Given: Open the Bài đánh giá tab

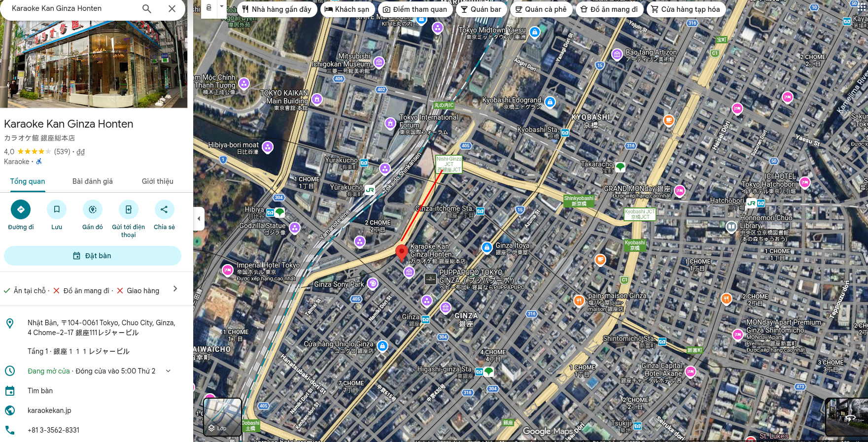Looking at the screenshot, I should [93, 181].
